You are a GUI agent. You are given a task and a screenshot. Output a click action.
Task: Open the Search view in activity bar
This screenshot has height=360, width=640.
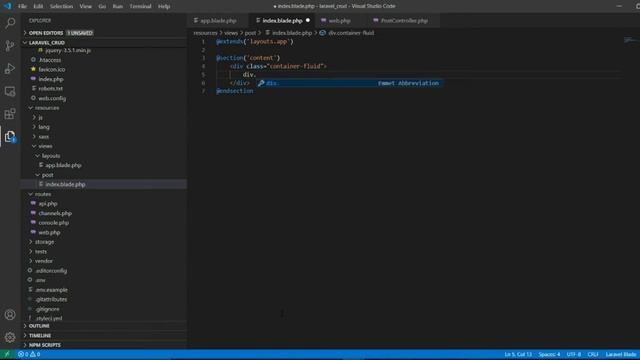click(x=10, y=22)
